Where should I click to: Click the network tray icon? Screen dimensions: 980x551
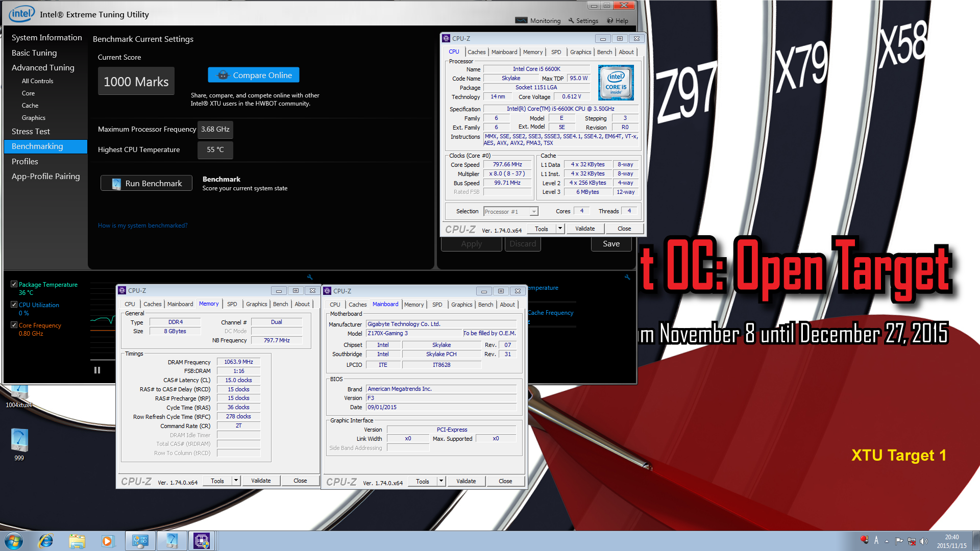pyautogui.click(x=912, y=541)
